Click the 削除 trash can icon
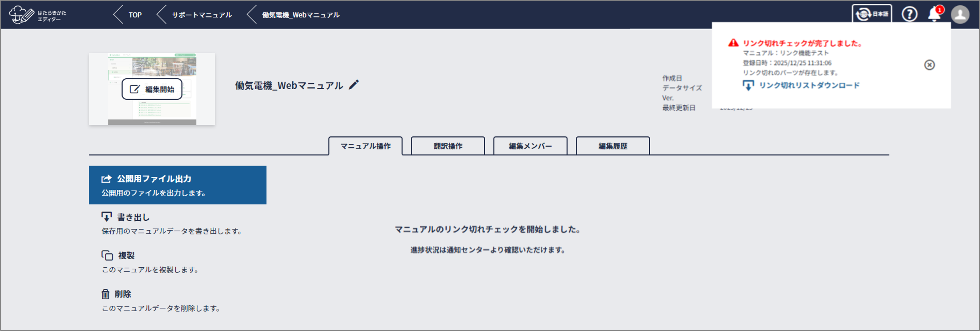 point(105,294)
